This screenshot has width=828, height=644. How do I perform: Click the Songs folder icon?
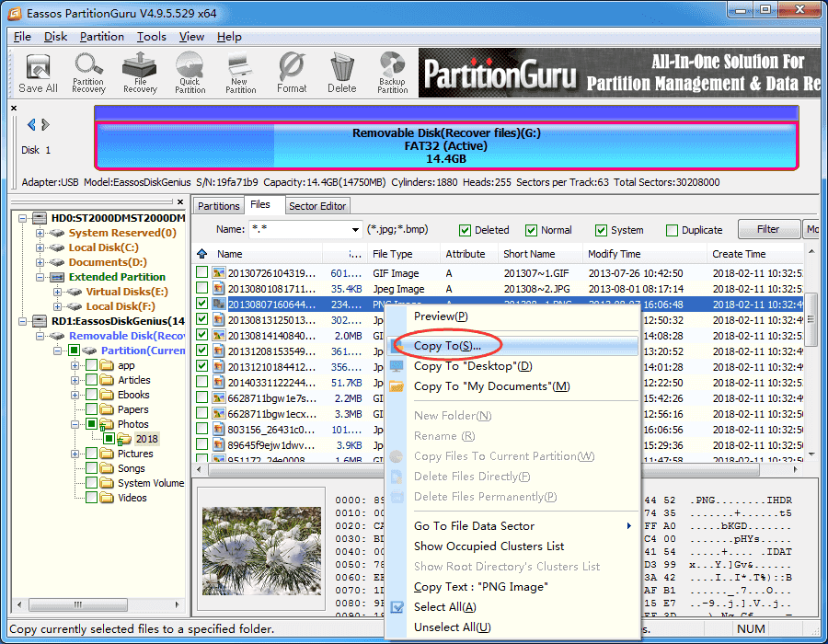(x=107, y=468)
